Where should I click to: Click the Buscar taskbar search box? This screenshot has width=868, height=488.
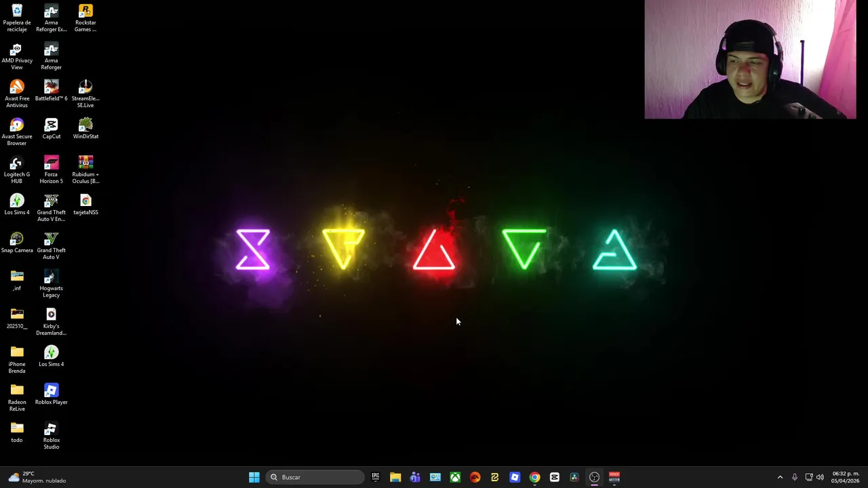pyautogui.click(x=315, y=477)
